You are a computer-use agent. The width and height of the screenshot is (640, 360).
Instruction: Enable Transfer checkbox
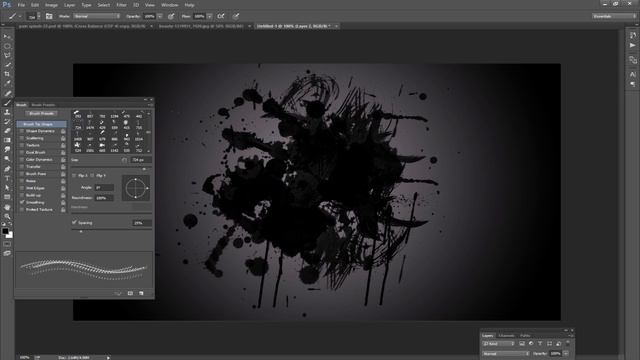pos(22,167)
